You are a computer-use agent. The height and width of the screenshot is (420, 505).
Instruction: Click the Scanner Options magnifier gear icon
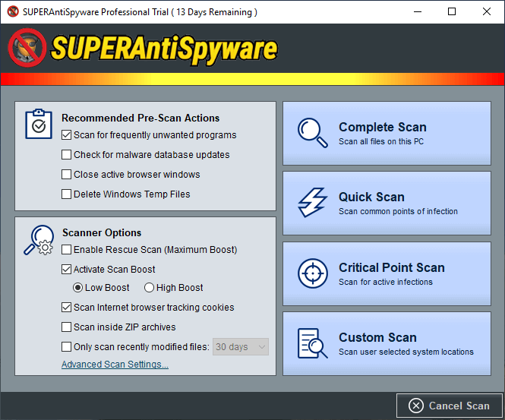point(39,240)
